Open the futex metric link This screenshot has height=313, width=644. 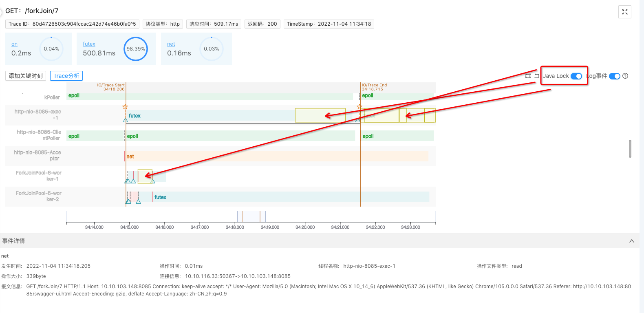point(89,44)
